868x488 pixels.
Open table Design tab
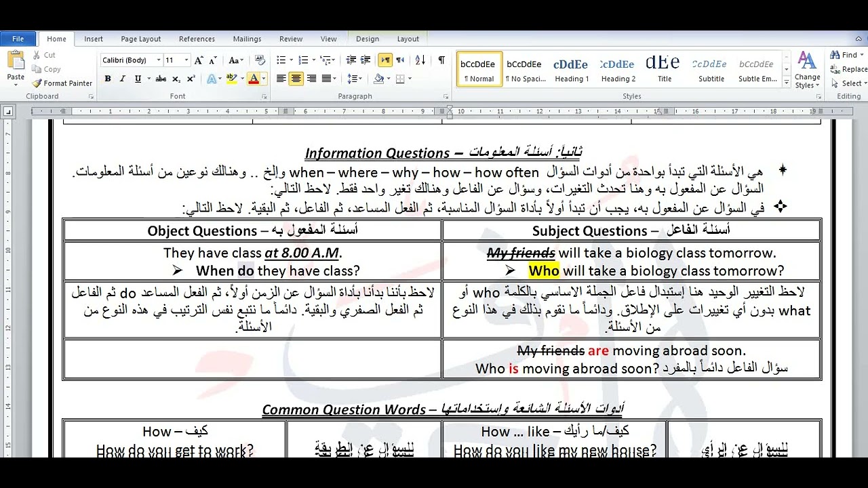pyautogui.click(x=368, y=39)
